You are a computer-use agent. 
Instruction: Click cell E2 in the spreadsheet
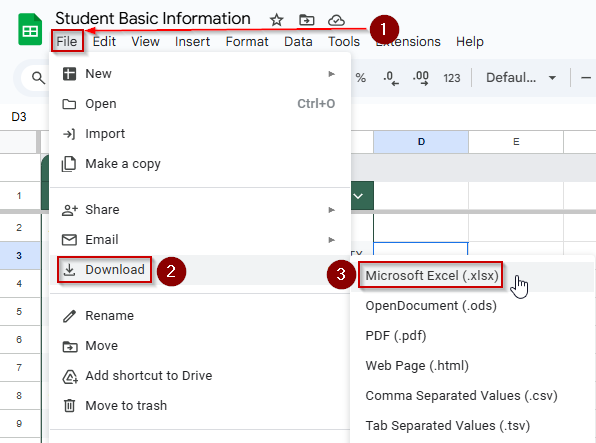coord(516,227)
